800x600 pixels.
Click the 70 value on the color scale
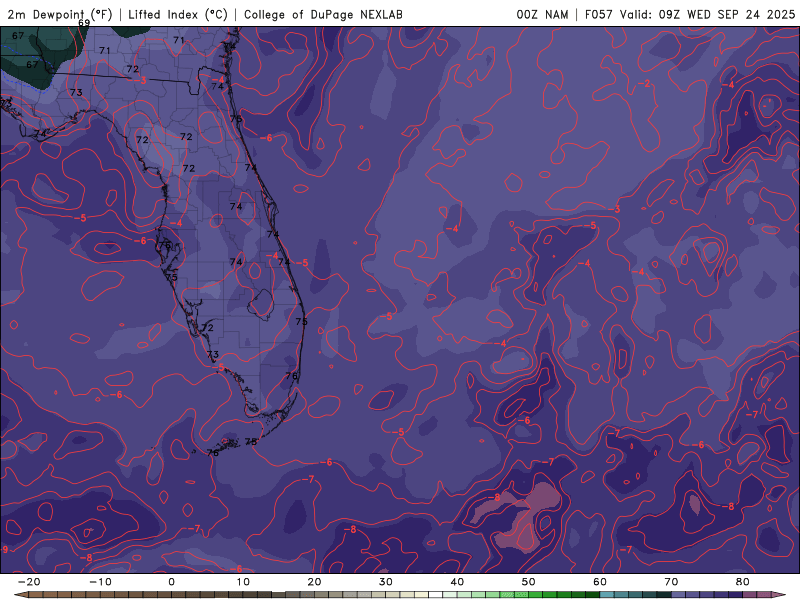[x=671, y=582]
